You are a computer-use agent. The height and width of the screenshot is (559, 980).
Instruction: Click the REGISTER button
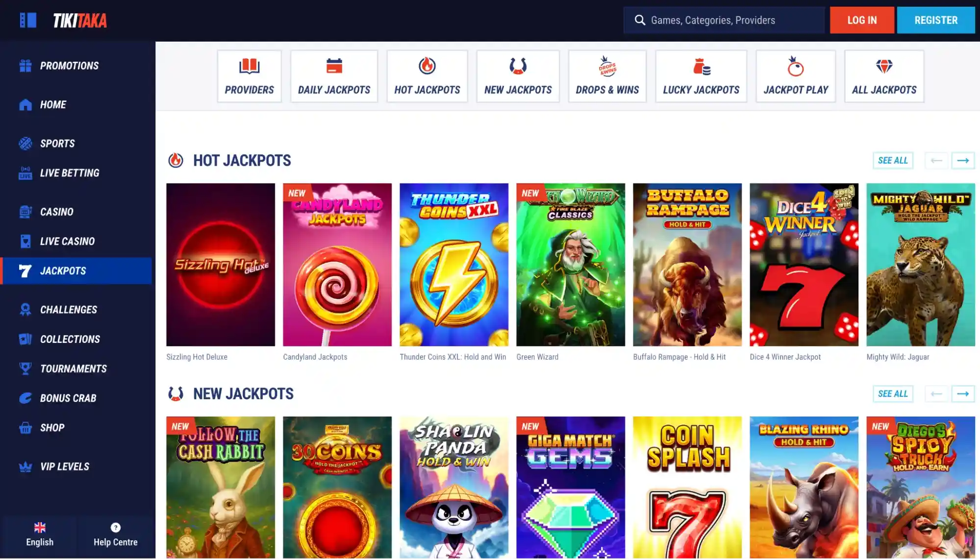point(936,20)
